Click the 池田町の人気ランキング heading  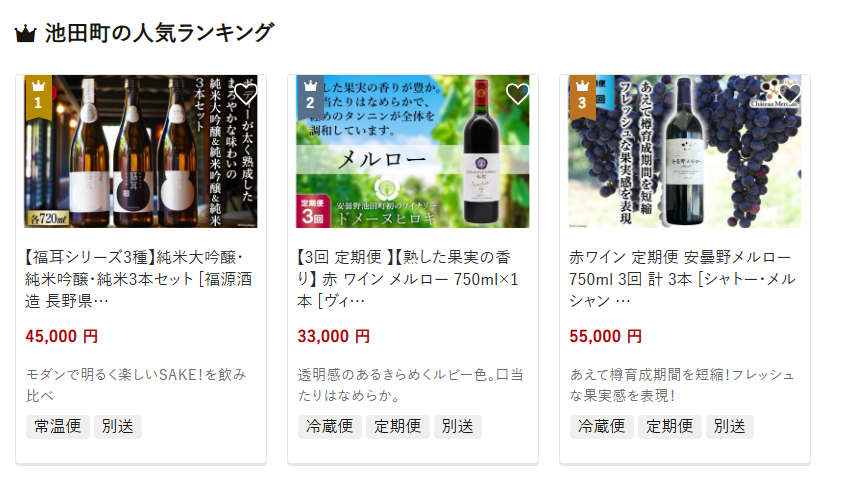tap(160, 33)
